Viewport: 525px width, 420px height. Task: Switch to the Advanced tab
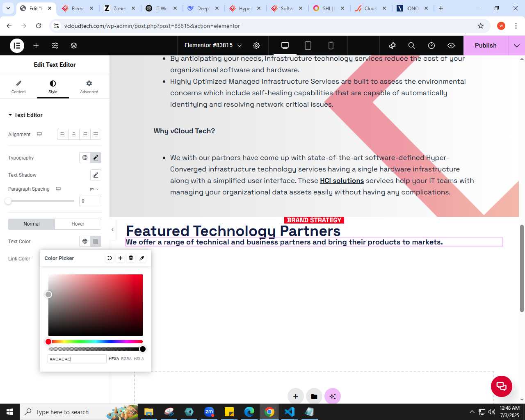tap(89, 87)
